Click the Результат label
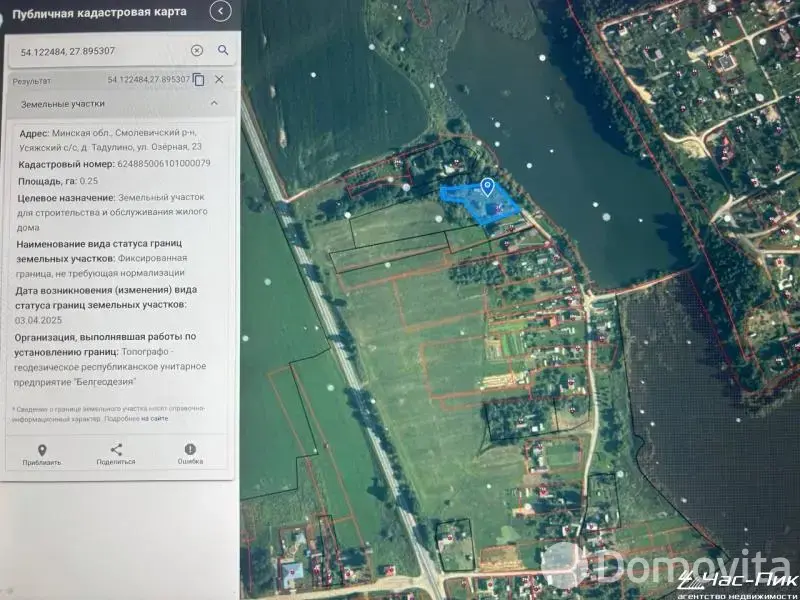The width and height of the screenshot is (800, 600). [32, 80]
